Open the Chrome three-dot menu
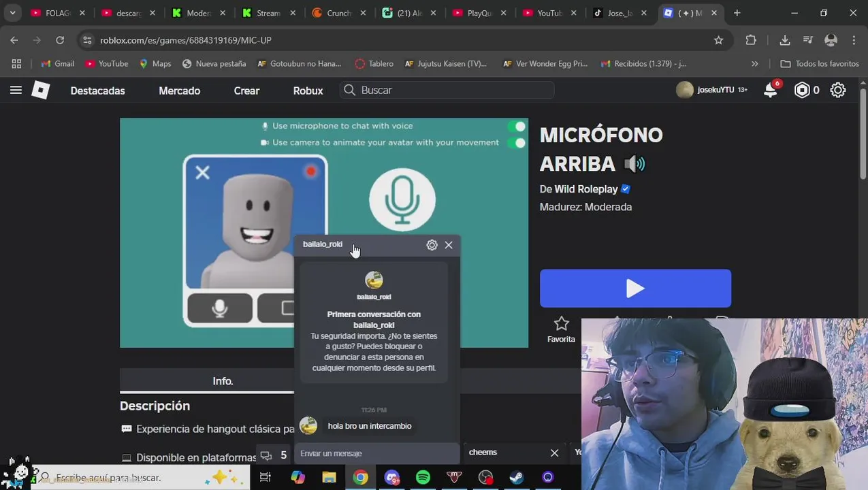 tap(854, 40)
